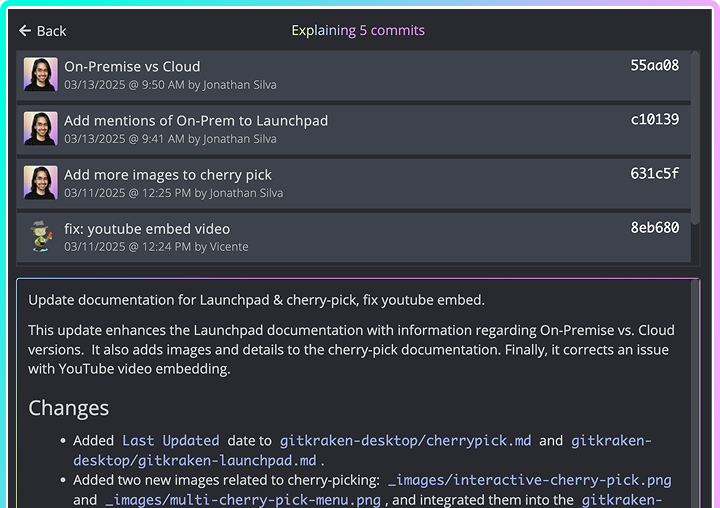This screenshot has width=720, height=508.
Task: Click avatar beside Add more images commit
Action: click(41, 183)
